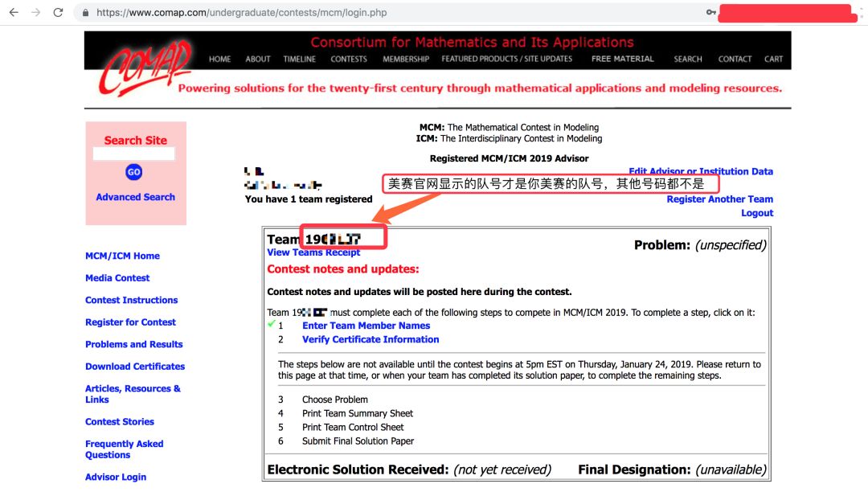
Task: Open the HOME menu item
Action: point(219,59)
